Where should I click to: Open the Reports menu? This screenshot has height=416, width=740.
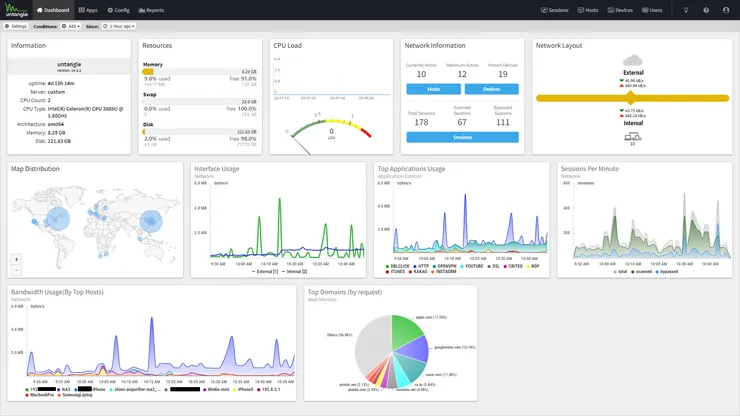[x=151, y=10]
